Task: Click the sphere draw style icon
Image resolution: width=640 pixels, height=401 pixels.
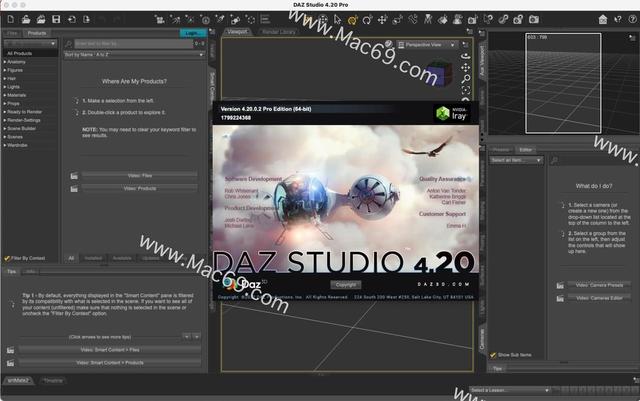Action: tap(389, 44)
